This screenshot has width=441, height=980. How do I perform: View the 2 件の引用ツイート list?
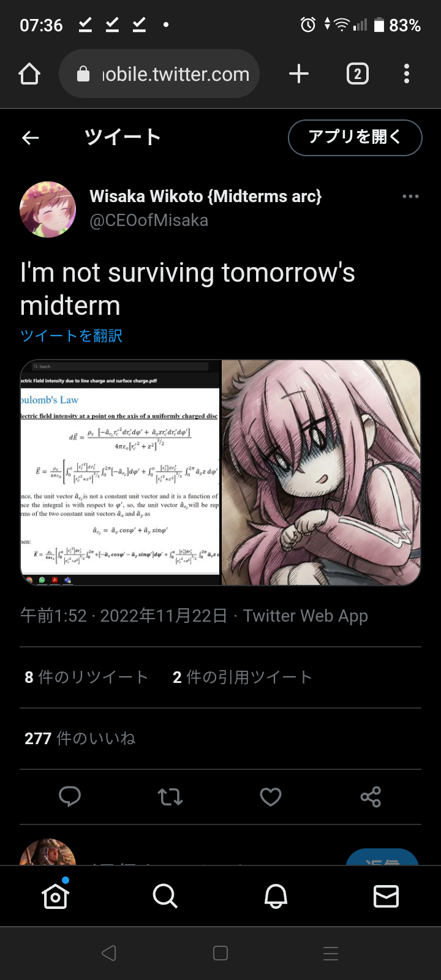point(243,677)
